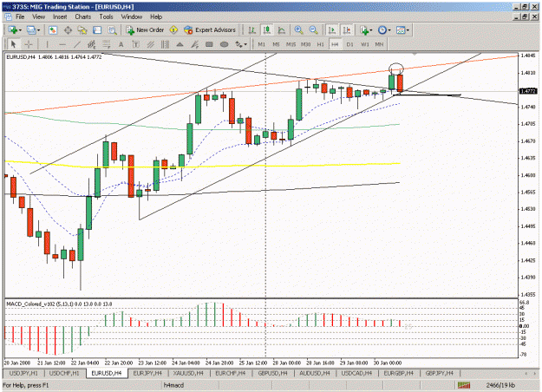Screen dimensions: 542x392
Task: Select the Fibonacci Retracement tool
Action: click(x=106, y=44)
